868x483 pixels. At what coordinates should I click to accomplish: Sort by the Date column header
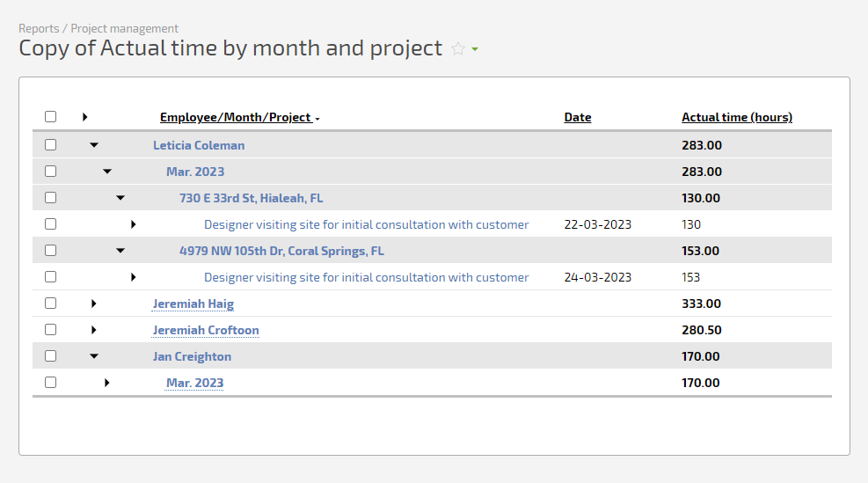pyautogui.click(x=578, y=117)
